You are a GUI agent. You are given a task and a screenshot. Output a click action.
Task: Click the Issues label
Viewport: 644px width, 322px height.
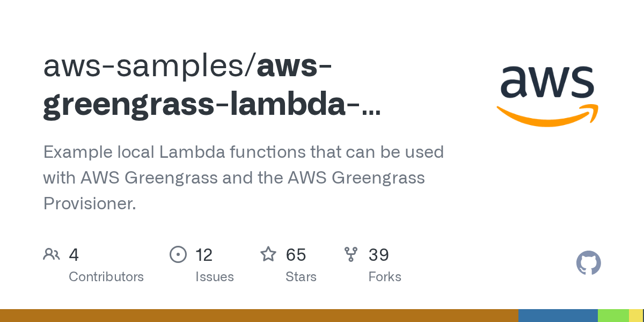pyautogui.click(x=215, y=277)
